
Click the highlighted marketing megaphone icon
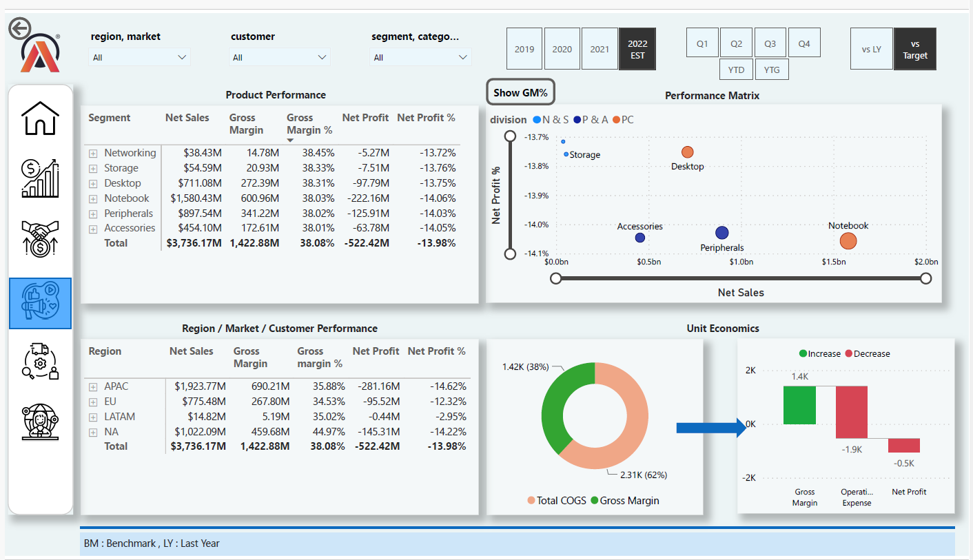tap(40, 303)
